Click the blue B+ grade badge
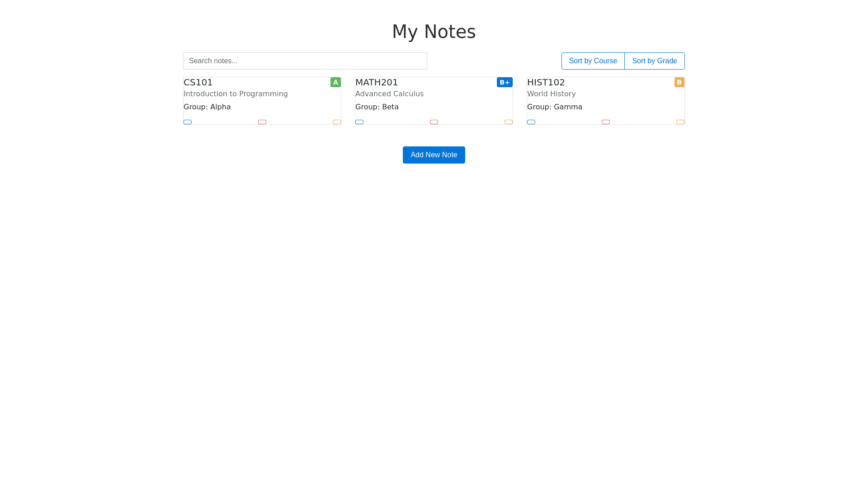868x488 pixels. pyautogui.click(x=505, y=82)
